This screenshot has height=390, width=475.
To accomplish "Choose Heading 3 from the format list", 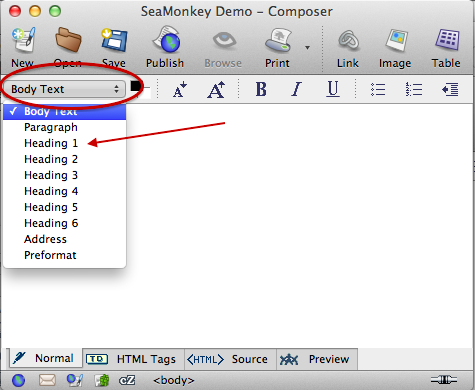I will [x=64, y=175].
